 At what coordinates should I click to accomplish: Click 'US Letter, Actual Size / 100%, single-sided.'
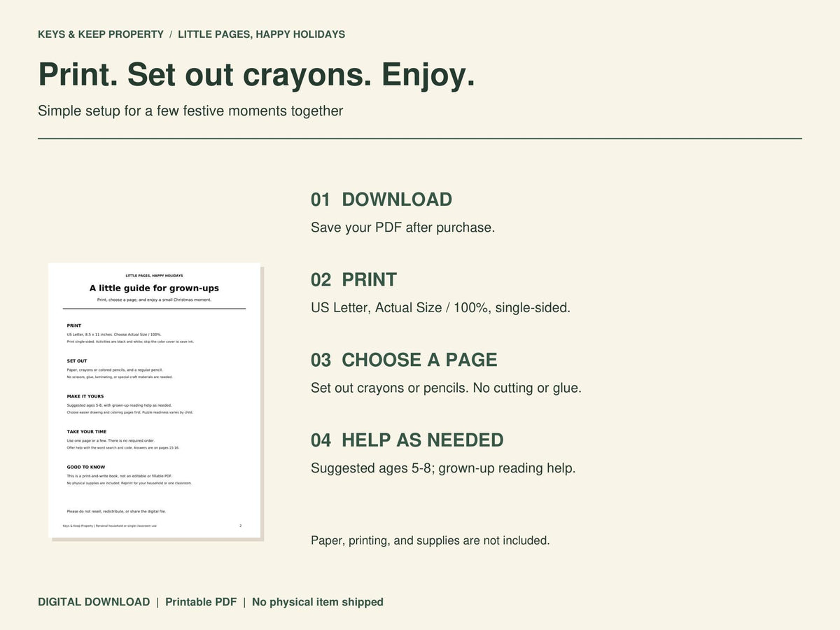click(440, 307)
